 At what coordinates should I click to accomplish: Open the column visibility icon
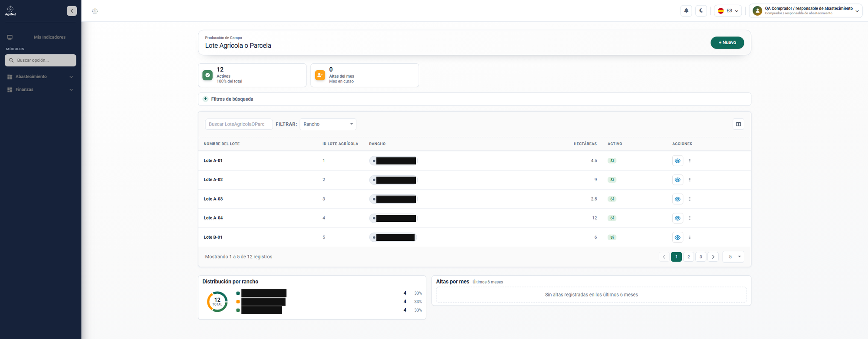click(x=738, y=124)
